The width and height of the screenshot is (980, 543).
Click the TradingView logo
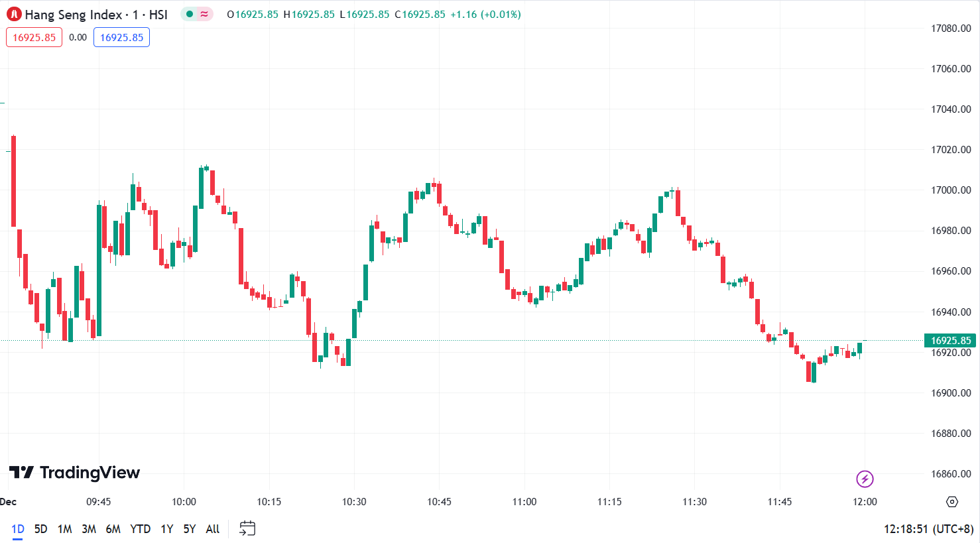[x=74, y=473]
